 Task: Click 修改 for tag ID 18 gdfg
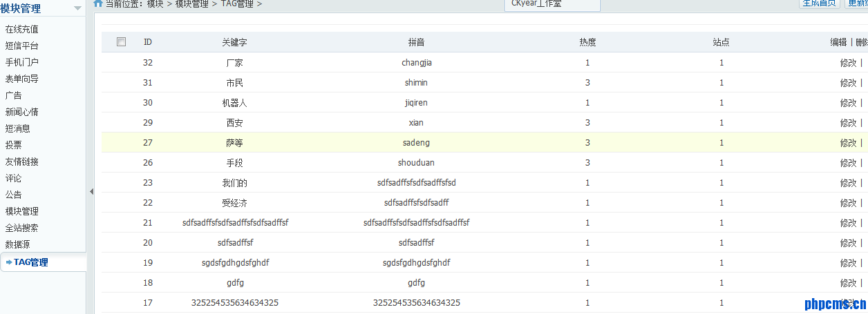[848, 283]
